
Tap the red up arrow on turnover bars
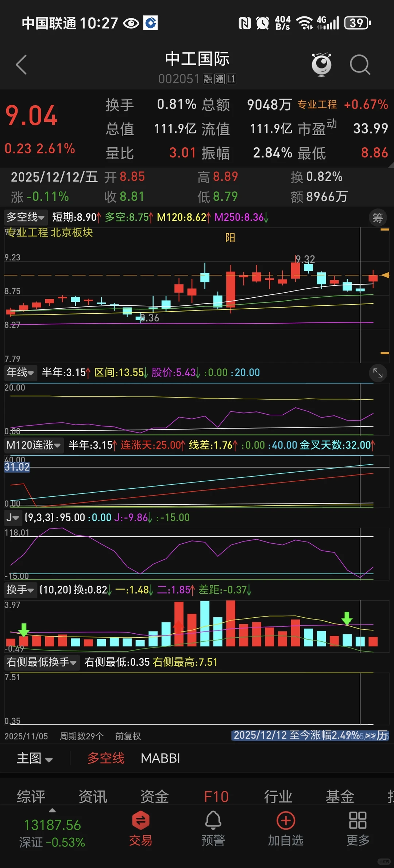(178, 627)
